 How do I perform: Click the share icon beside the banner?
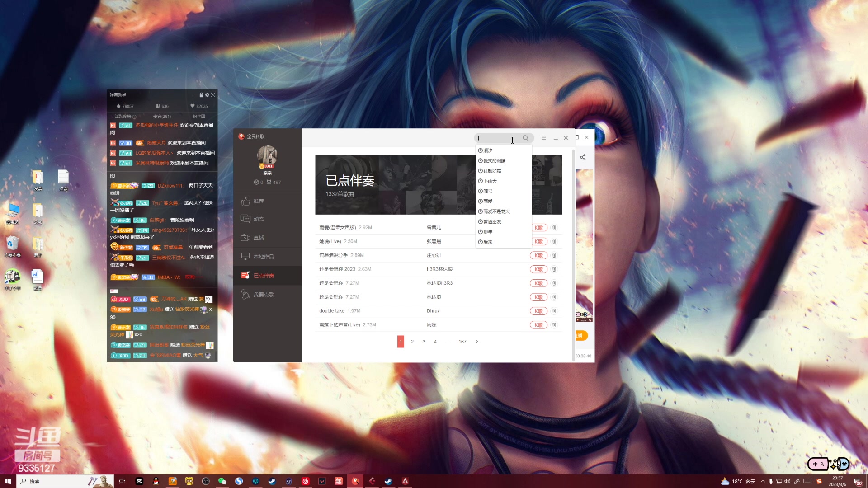[583, 157]
